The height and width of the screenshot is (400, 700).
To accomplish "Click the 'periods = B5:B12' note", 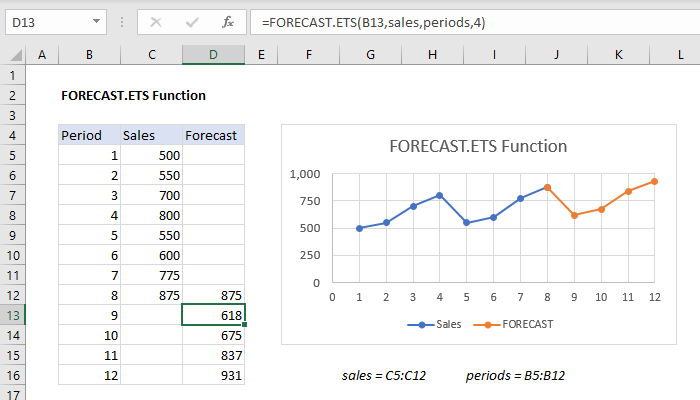I will [x=515, y=375].
